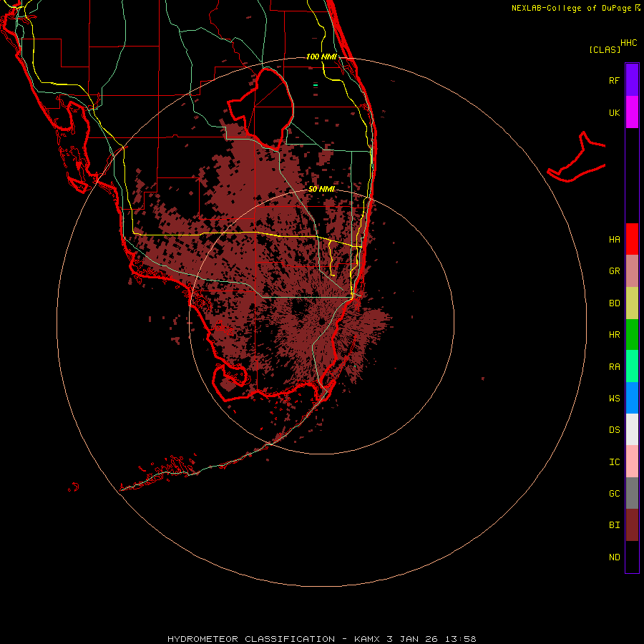Click the bright red HA color swatch
The height and width of the screenshot is (644, 644).
[x=632, y=239]
